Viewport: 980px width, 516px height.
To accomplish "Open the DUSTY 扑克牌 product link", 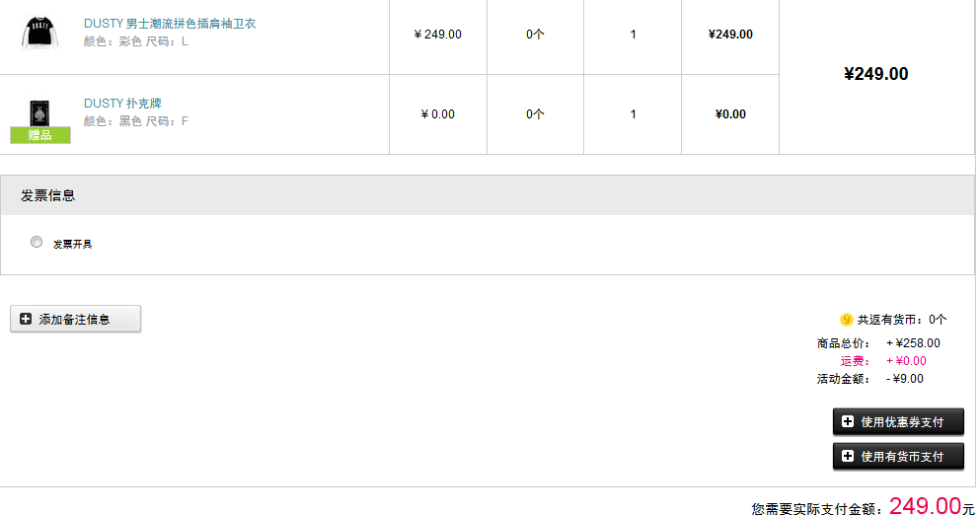I will (x=122, y=104).
